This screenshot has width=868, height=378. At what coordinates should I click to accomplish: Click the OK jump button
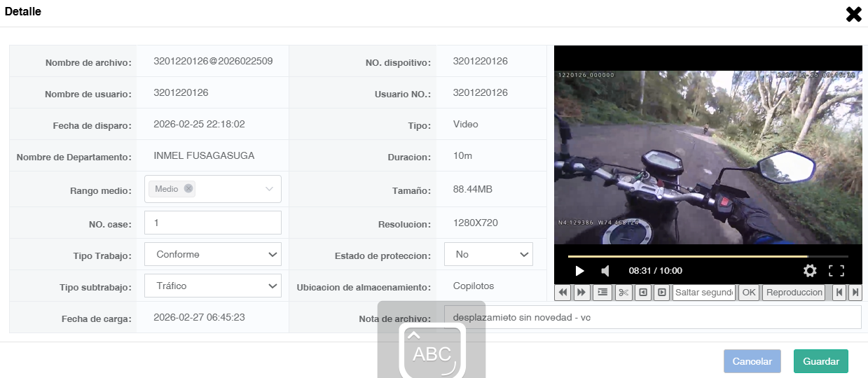tap(749, 293)
